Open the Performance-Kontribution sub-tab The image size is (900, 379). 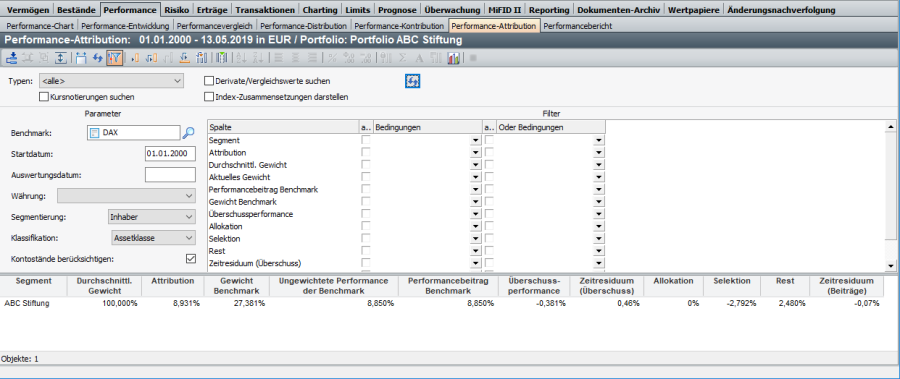coord(399,26)
